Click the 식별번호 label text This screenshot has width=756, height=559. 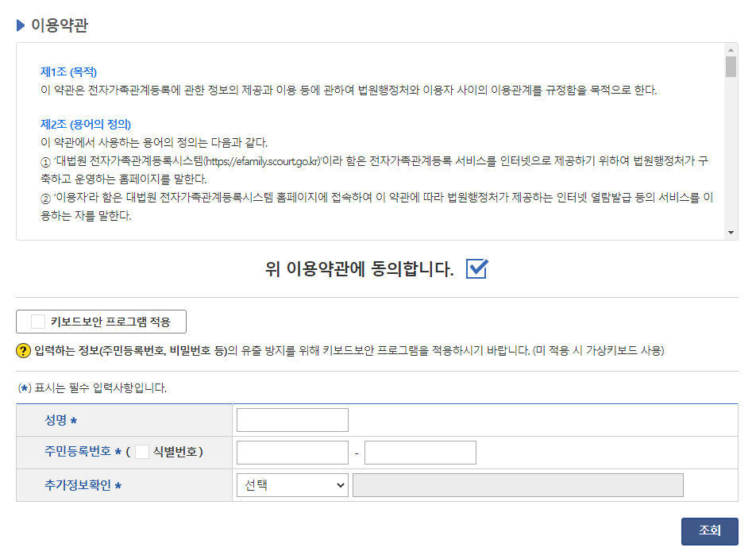[175, 452]
